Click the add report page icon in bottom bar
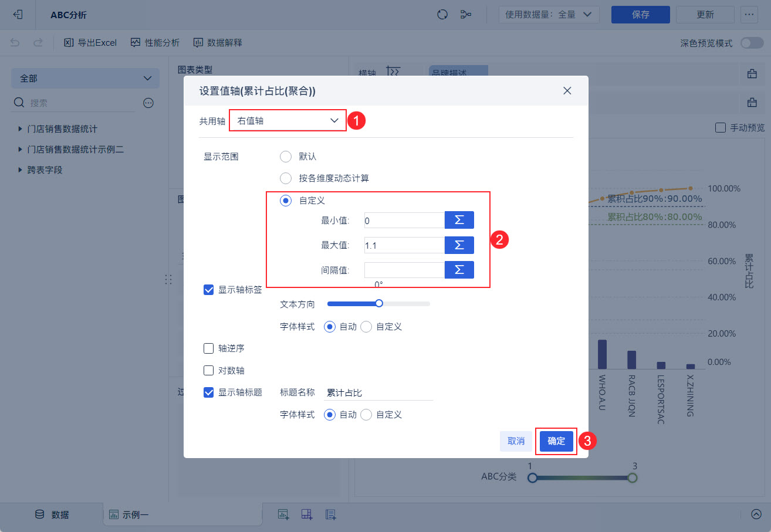Viewport: 771px width, 532px height. [x=330, y=514]
